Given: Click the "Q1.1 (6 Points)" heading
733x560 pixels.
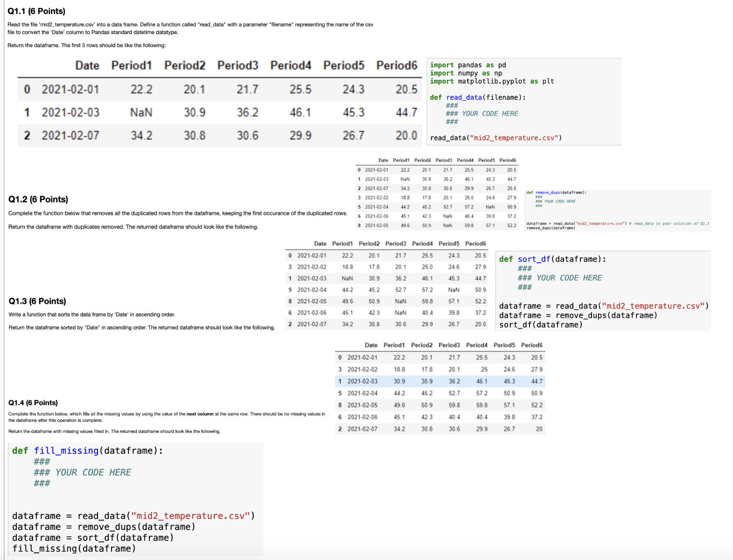Looking at the screenshot, I should click(36, 11).
